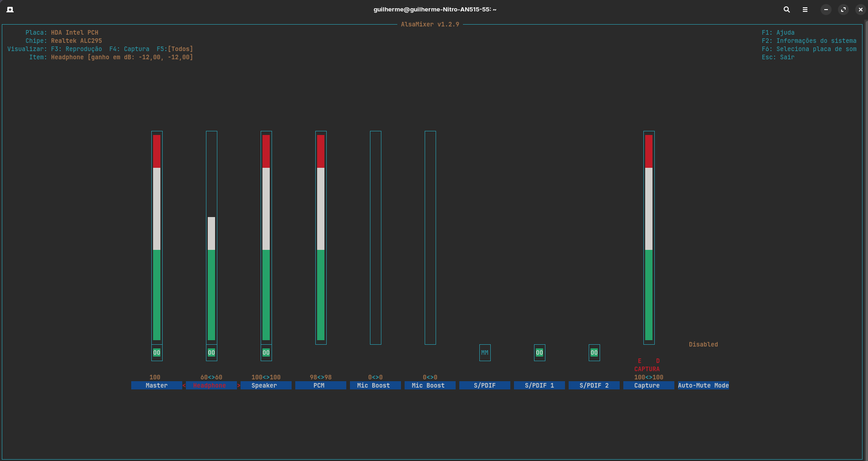The height and width of the screenshot is (461, 868).
Task: Minimize the terminal window
Action: click(826, 10)
